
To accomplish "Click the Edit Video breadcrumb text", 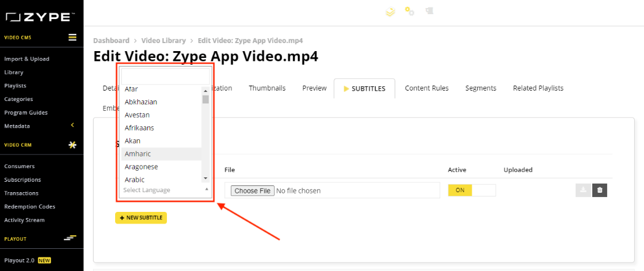I will pos(251,40).
